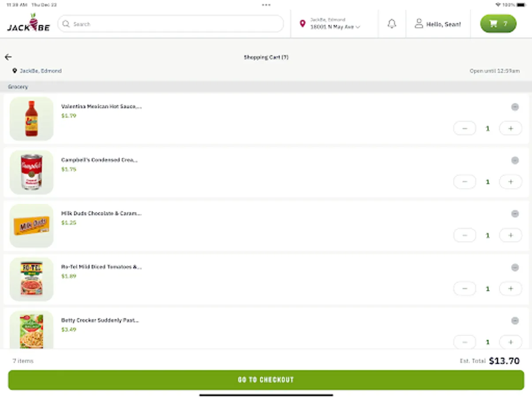Select 'Betty Crocker Suddenly Past...' name

(100, 320)
